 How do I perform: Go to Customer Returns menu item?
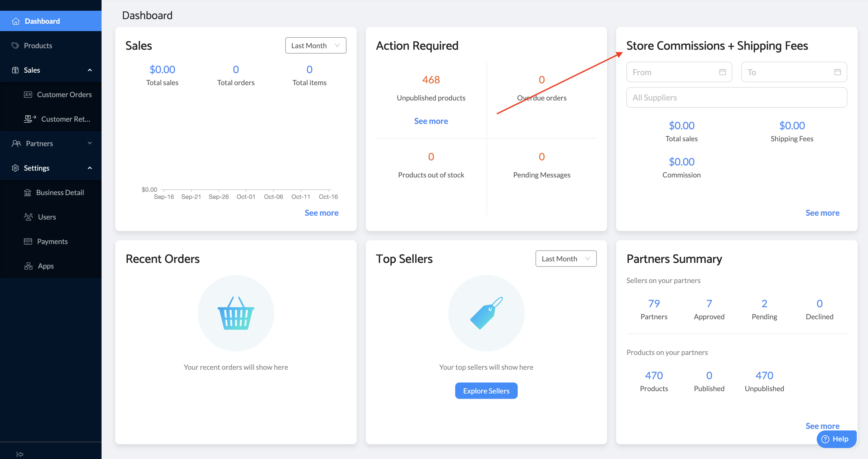pyautogui.click(x=65, y=119)
